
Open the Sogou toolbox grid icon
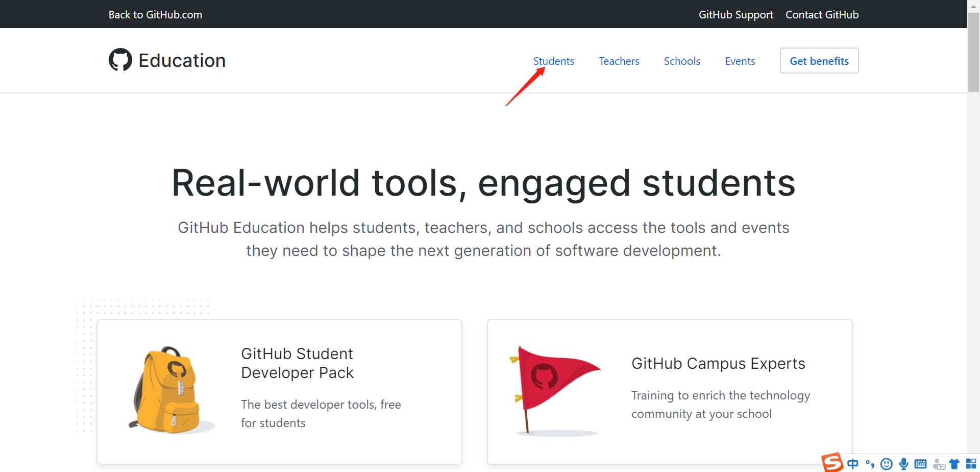(971, 464)
